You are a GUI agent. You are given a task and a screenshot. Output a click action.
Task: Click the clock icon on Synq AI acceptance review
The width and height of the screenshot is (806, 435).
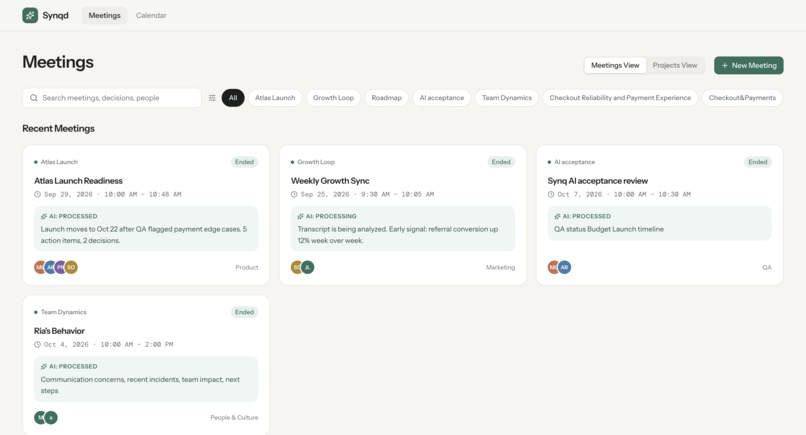551,194
